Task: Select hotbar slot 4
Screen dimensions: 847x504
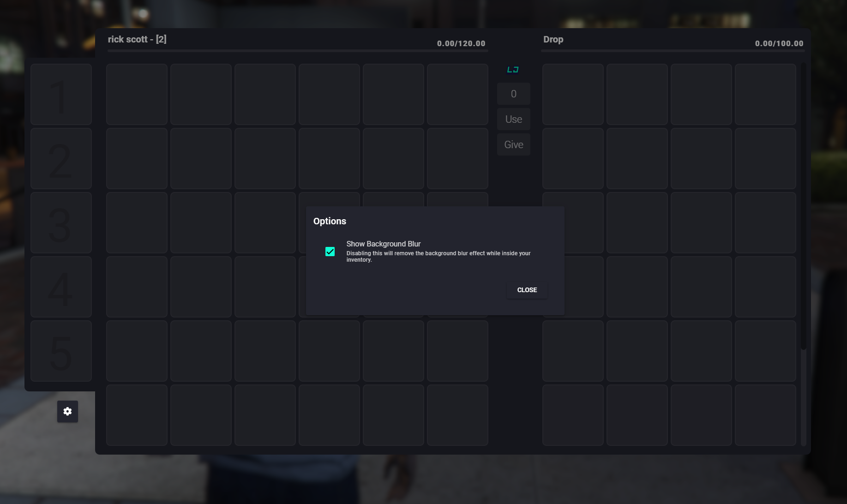Action: (61, 287)
